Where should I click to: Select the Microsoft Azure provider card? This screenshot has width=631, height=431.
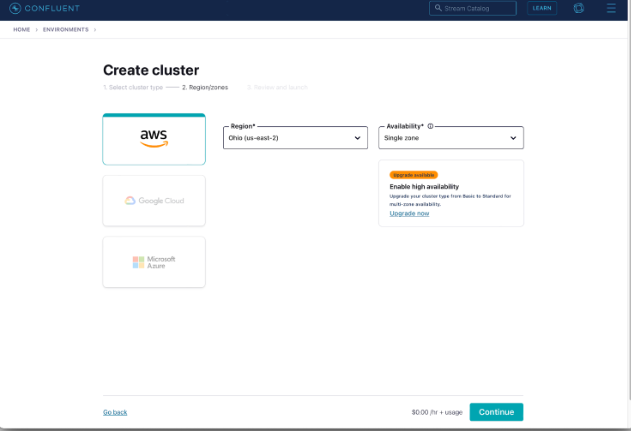154,262
